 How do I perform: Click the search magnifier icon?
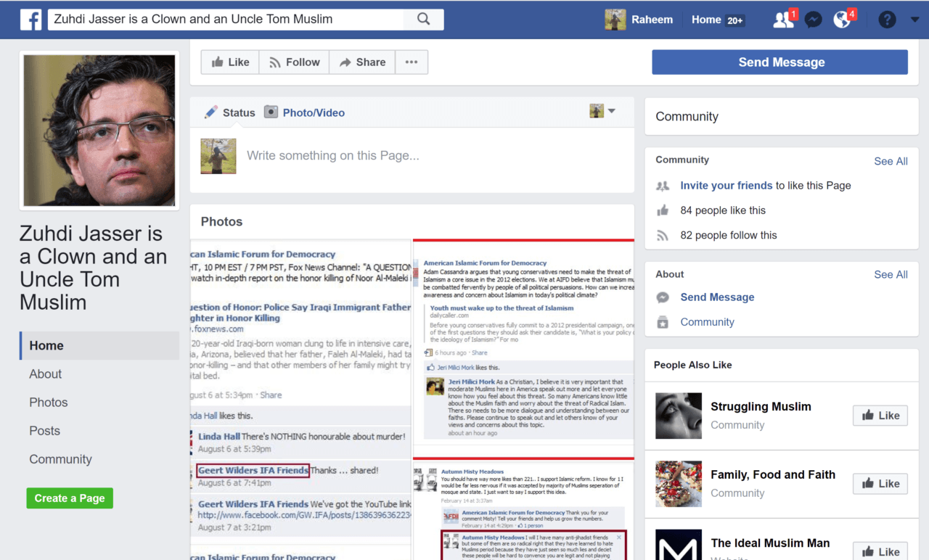pyautogui.click(x=424, y=20)
